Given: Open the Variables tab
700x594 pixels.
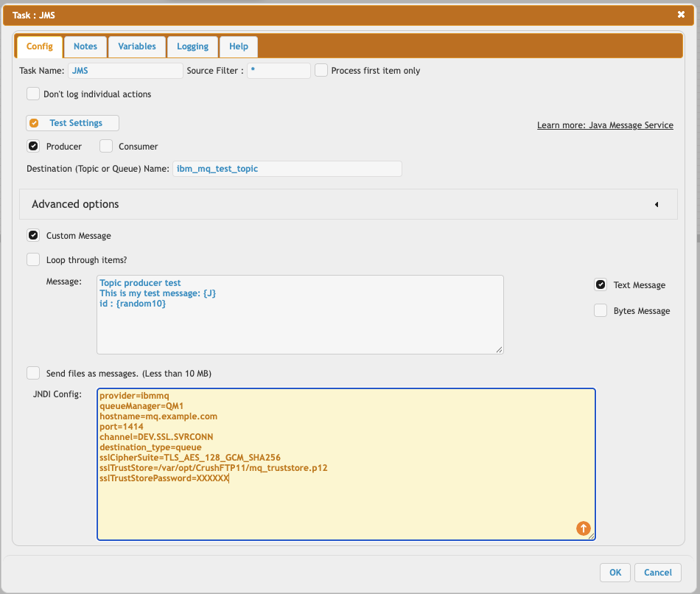Looking at the screenshot, I should [x=137, y=46].
